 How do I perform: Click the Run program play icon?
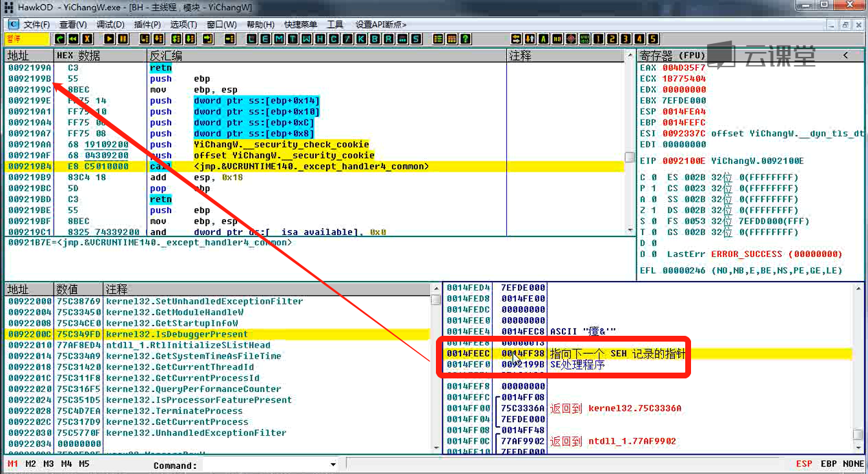point(109,39)
